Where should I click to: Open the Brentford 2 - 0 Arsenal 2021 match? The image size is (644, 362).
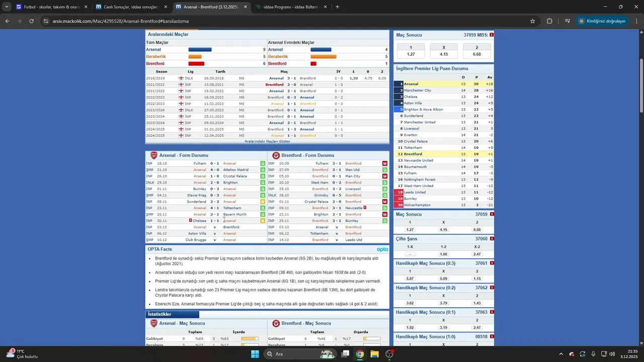[291, 85]
